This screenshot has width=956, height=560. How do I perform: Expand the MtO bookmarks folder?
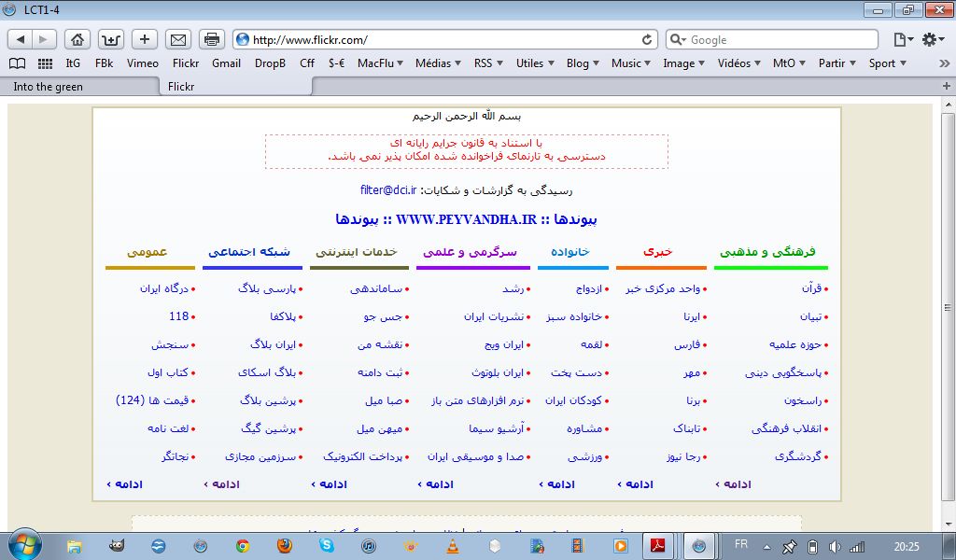point(789,63)
